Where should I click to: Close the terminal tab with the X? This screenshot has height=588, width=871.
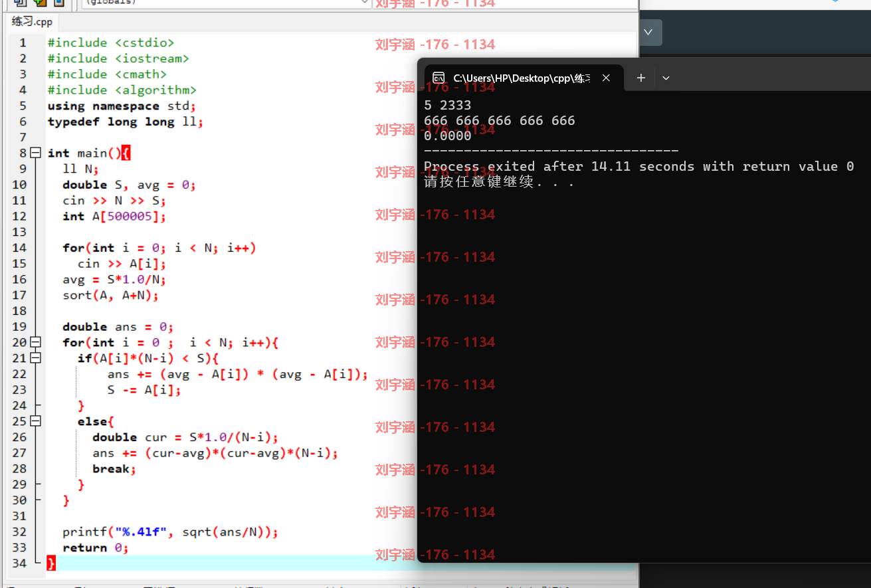pyautogui.click(x=606, y=78)
